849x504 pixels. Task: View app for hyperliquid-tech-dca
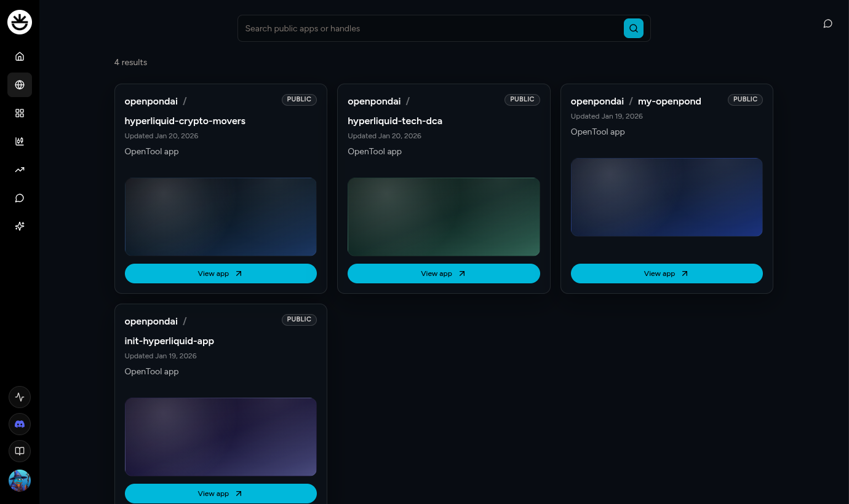(444, 274)
